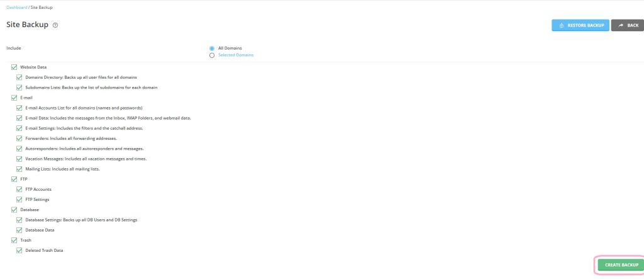644x279 pixels.
Task: Open the Dashboard breadcrumb link
Action: point(17,8)
